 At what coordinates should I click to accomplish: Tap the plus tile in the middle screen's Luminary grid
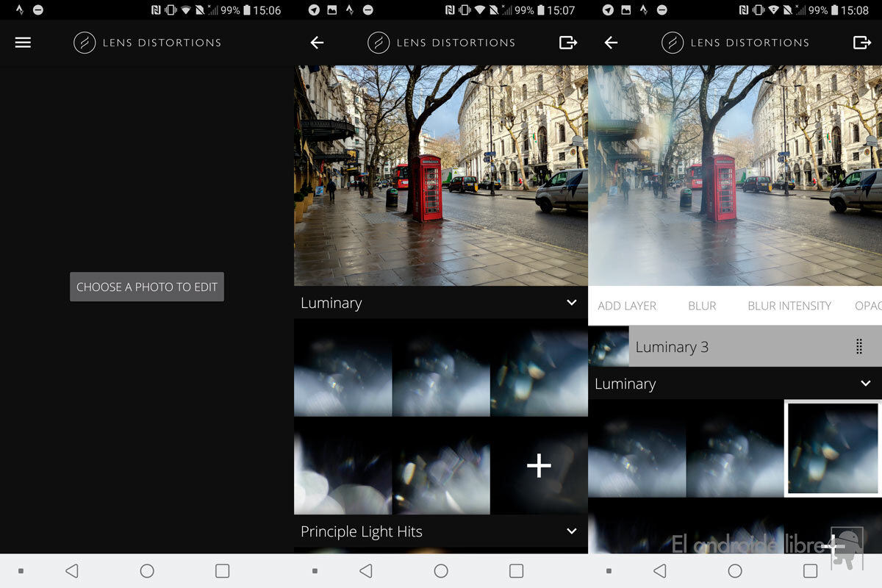click(x=539, y=465)
